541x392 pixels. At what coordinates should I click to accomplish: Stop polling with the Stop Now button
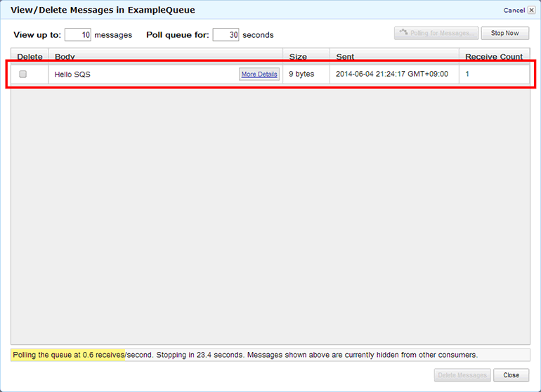504,33
